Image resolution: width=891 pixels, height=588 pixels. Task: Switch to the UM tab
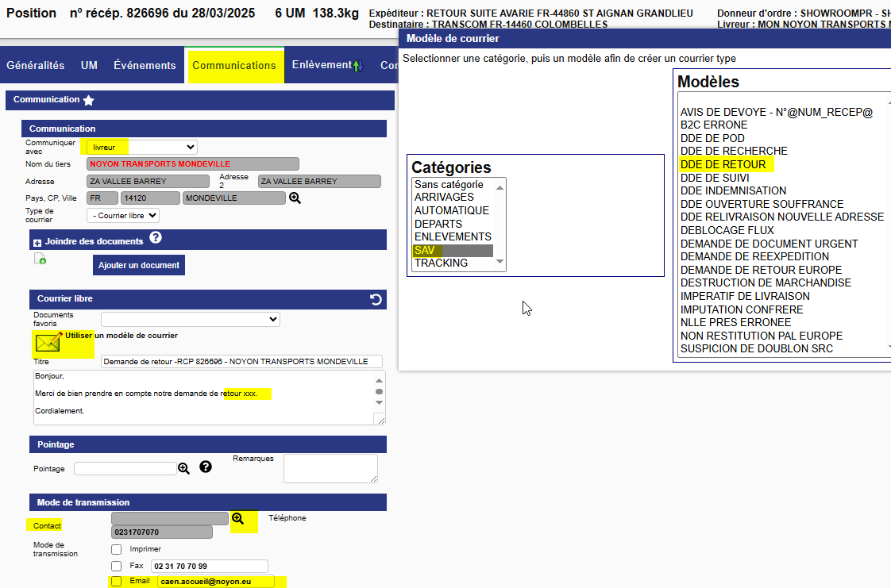click(x=89, y=65)
